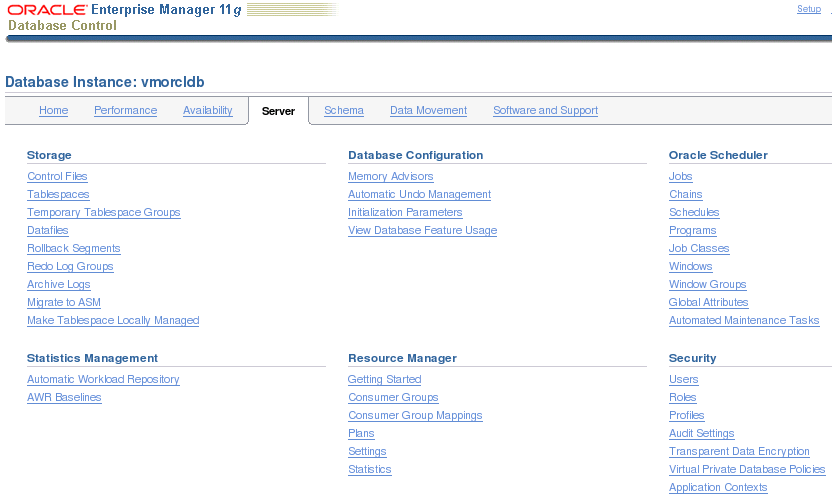The height and width of the screenshot is (501, 832).
Task: Open Consumer Group Mappings
Action: click(x=415, y=416)
